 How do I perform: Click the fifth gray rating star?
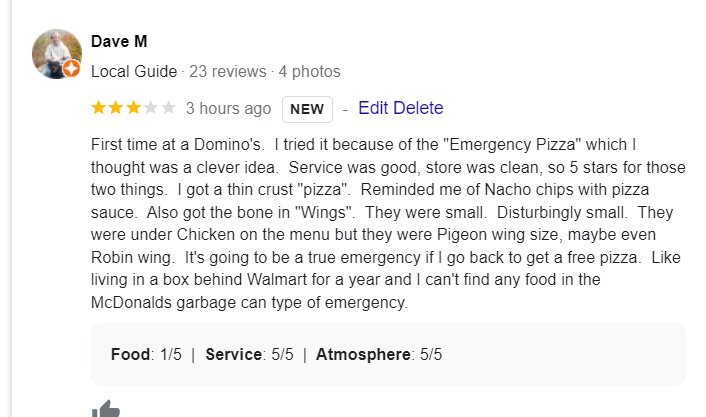pos(168,108)
